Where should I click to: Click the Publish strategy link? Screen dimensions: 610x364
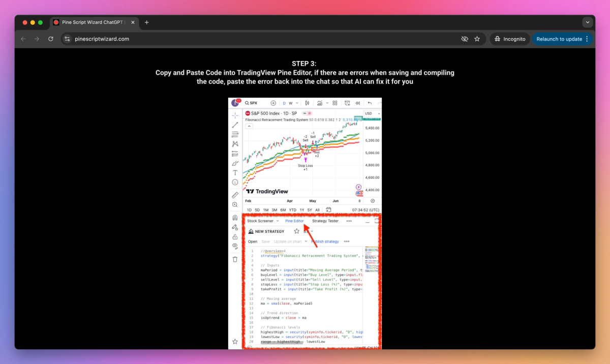(325, 241)
